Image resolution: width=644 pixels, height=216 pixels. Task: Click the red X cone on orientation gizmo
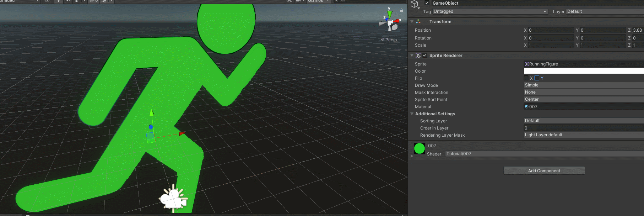tap(396, 21)
